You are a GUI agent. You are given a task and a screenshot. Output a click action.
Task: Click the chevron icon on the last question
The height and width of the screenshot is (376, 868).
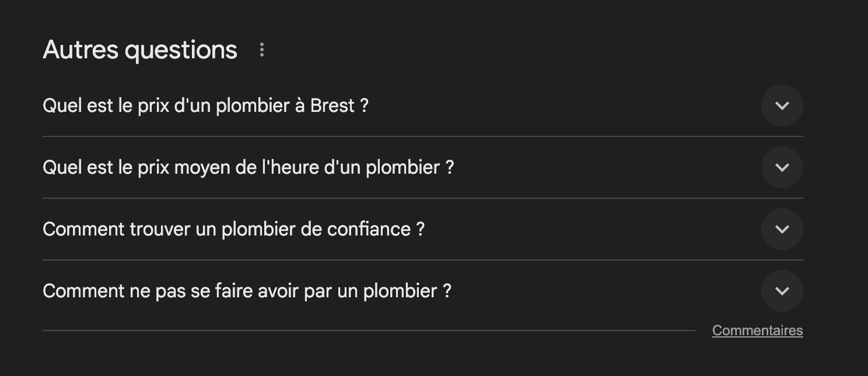tap(782, 290)
